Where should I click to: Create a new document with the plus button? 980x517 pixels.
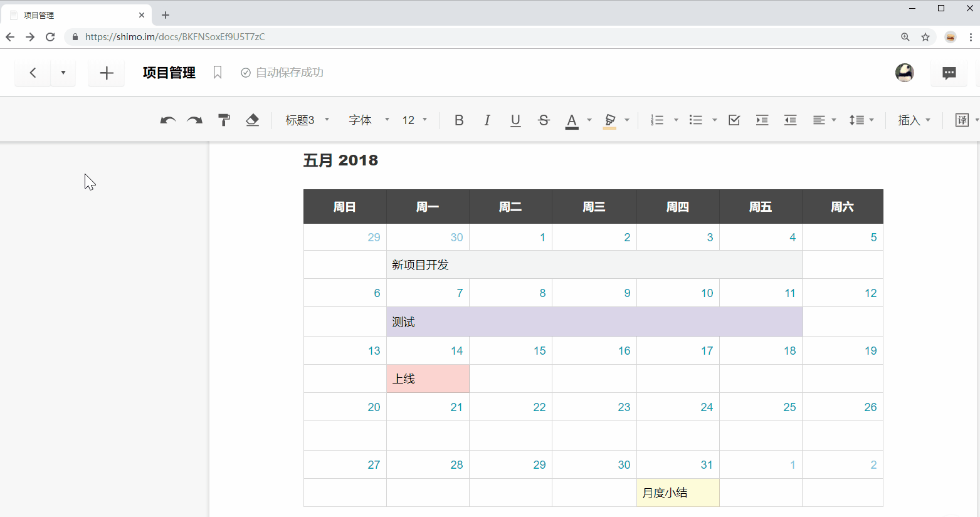[x=107, y=73]
